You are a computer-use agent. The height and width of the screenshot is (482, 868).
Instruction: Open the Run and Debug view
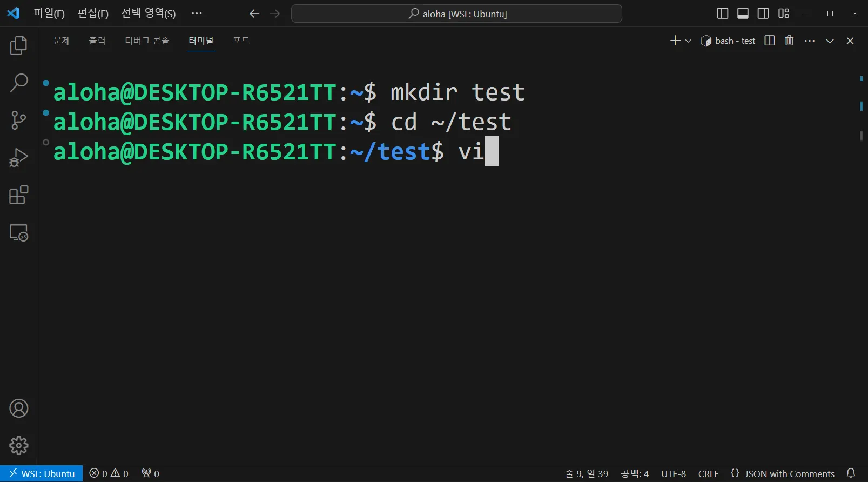18,158
